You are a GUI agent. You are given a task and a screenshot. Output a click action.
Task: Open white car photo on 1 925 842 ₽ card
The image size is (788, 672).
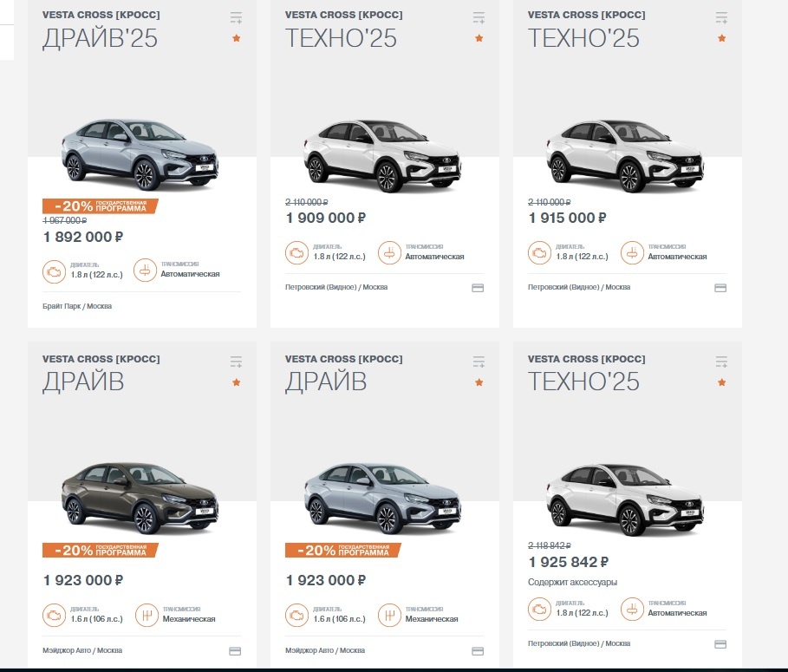click(625, 499)
